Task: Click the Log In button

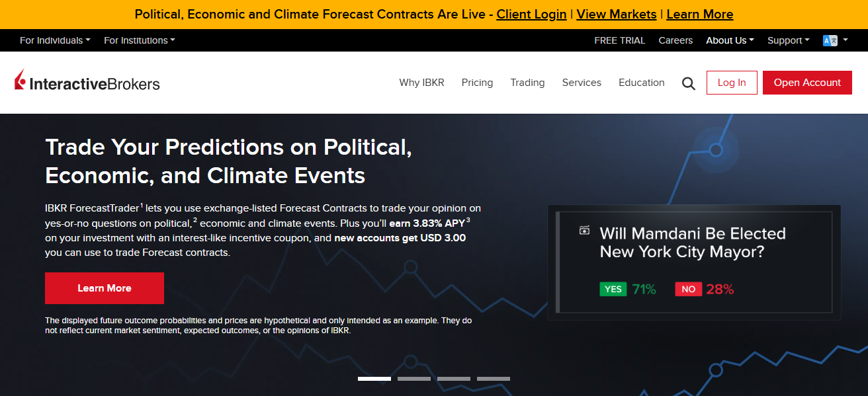Action: point(732,83)
